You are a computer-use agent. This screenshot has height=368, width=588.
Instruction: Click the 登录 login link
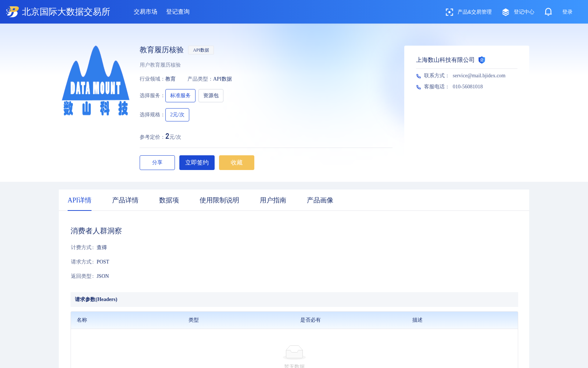567,12
